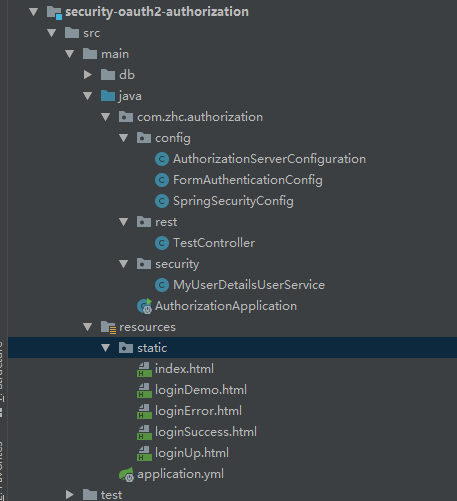Viewport: 457px width, 501px height.
Task: Collapse the static folder
Action: 106,348
